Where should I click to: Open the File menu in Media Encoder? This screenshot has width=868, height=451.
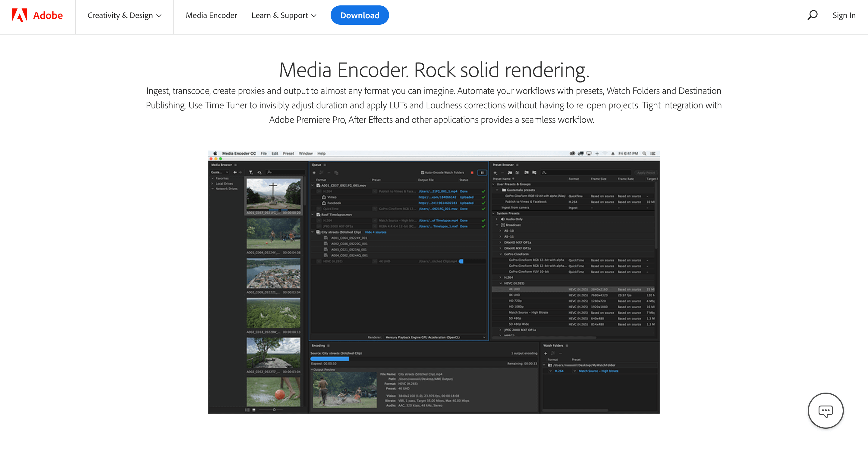(263, 154)
